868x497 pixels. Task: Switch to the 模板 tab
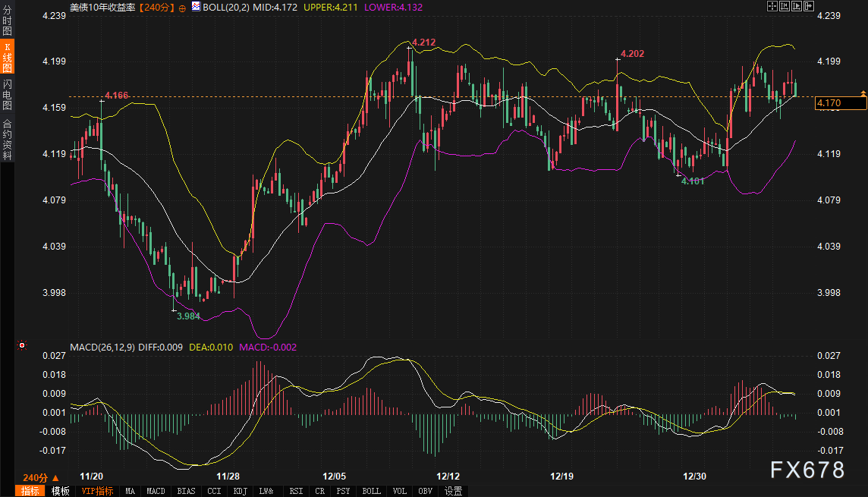click(x=61, y=491)
